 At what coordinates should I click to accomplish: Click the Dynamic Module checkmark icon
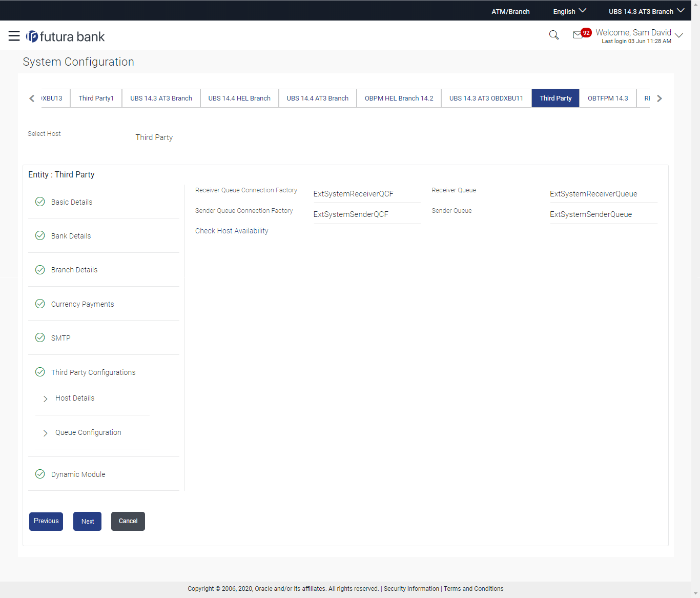click(40, 474)
